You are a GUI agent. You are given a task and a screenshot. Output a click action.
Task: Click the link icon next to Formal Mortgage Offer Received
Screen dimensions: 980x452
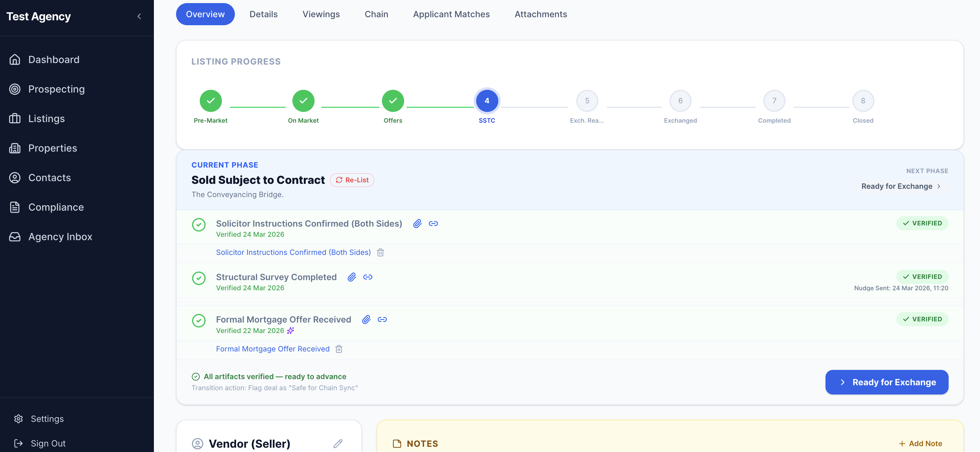(383, 320)
